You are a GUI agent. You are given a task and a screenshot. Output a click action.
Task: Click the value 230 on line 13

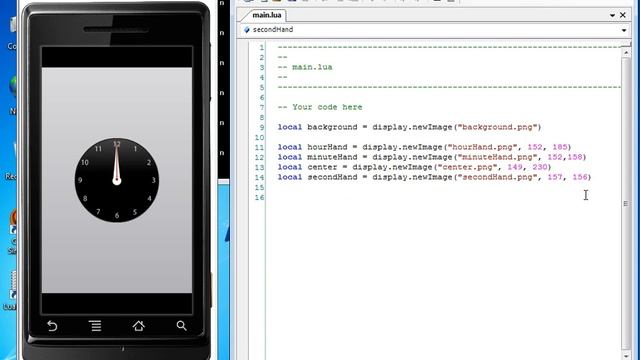point(540,167)
